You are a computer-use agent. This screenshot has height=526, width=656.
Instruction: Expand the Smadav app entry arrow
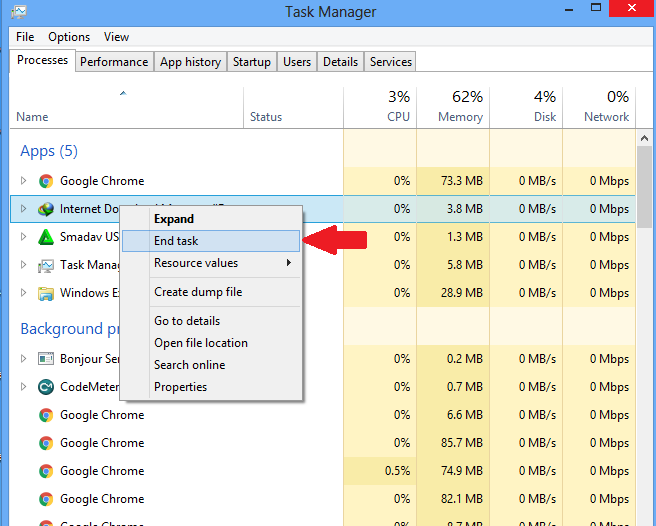pos(24,237)
